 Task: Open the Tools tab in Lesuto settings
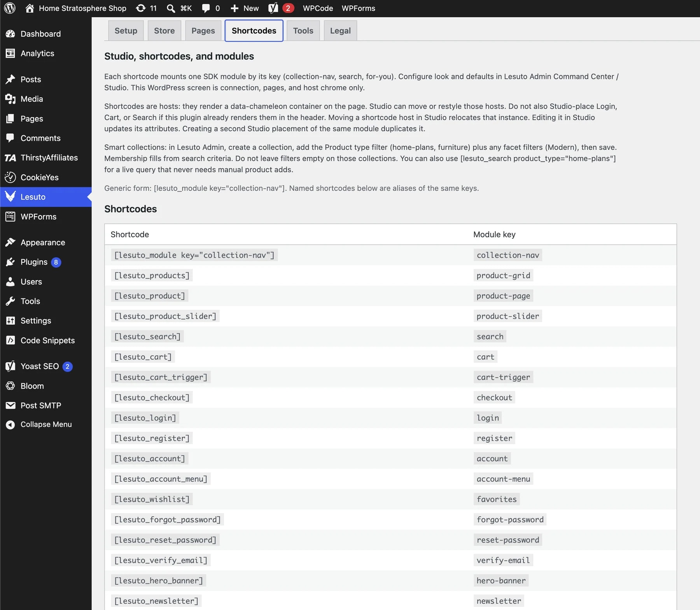(x=303, y=31)
